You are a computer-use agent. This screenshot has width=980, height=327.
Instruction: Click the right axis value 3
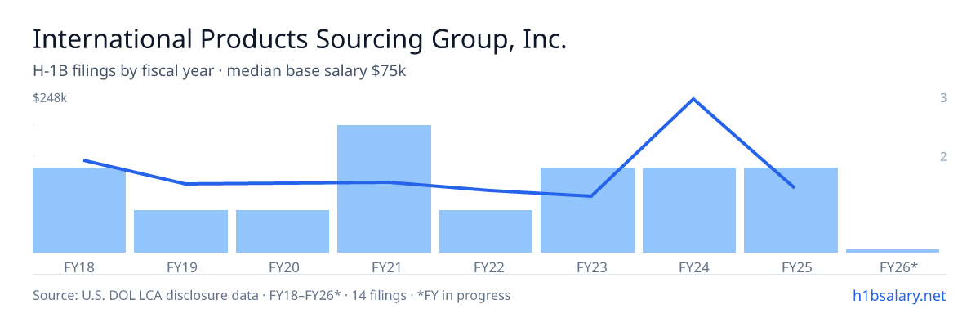click(x=943, y=98)
